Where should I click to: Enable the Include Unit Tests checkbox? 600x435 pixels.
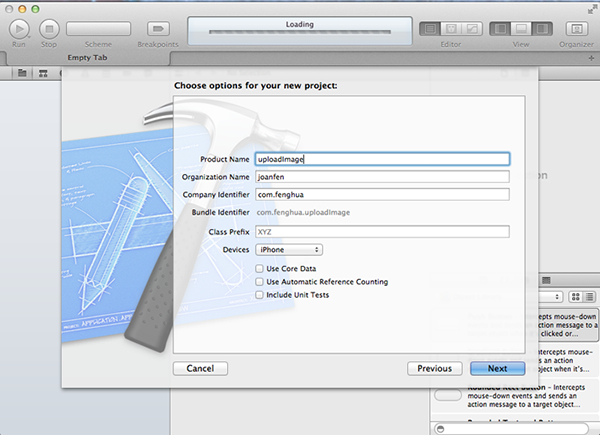[x=259, y=295]
